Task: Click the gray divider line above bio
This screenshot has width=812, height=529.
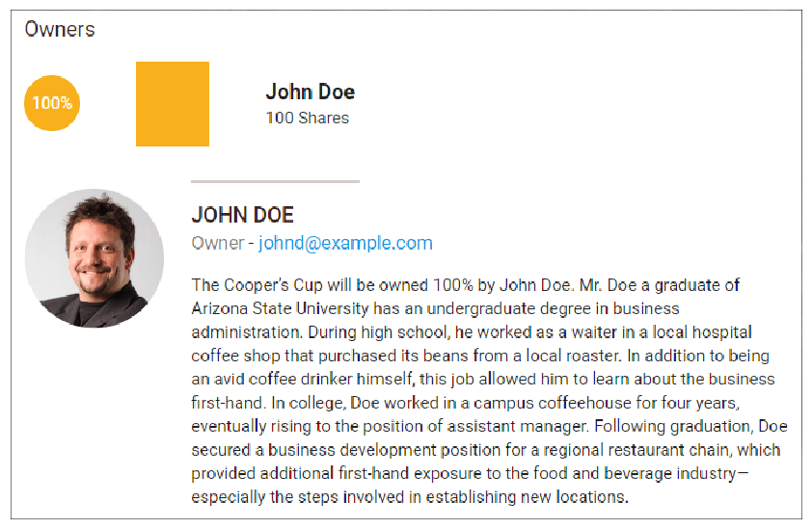Action: tap(275, 181)
